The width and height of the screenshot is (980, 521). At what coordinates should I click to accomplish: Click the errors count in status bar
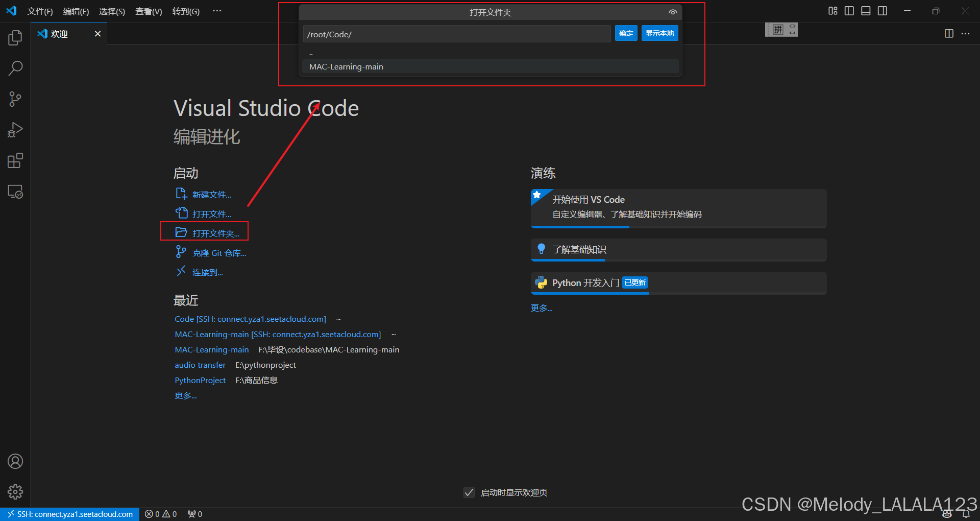click(x=152, y=514)
